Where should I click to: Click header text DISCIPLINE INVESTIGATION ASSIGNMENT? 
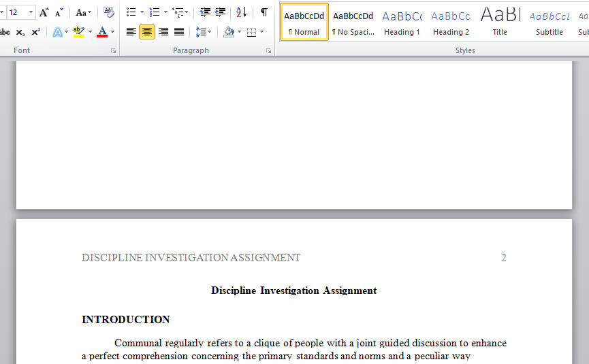pos(191,258)
